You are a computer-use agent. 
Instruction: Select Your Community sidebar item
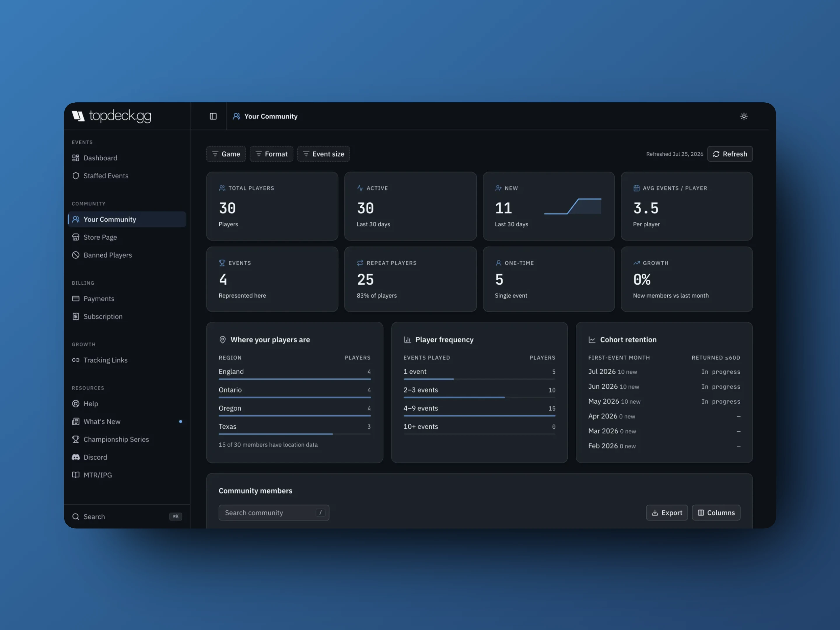[x=127, y=219]
